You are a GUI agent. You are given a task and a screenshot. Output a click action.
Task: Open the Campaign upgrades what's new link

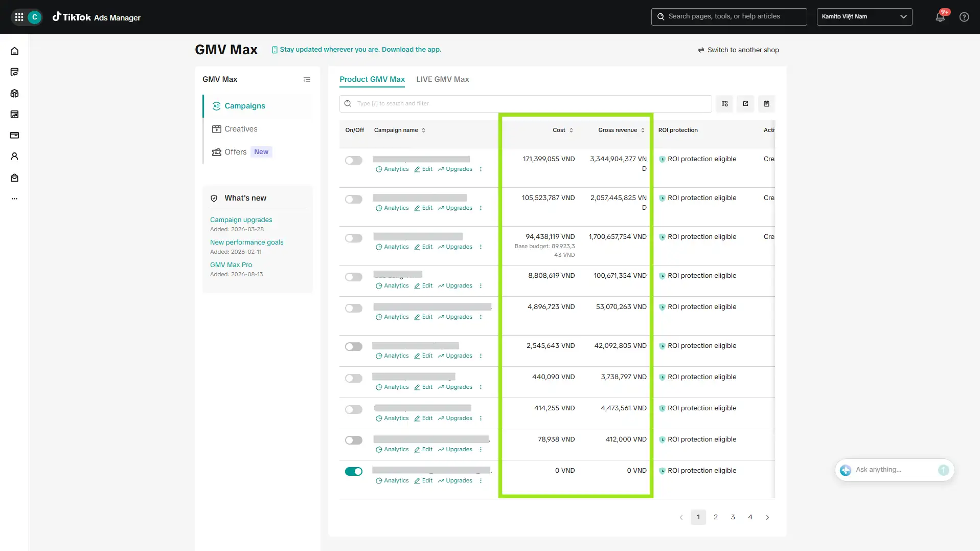tap(241, 220)
